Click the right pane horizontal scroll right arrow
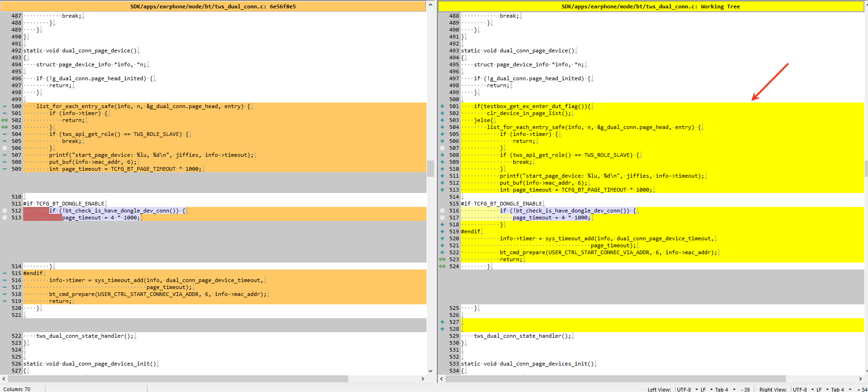The height and width of the screenshot is (392, 868). coord(860,379)
